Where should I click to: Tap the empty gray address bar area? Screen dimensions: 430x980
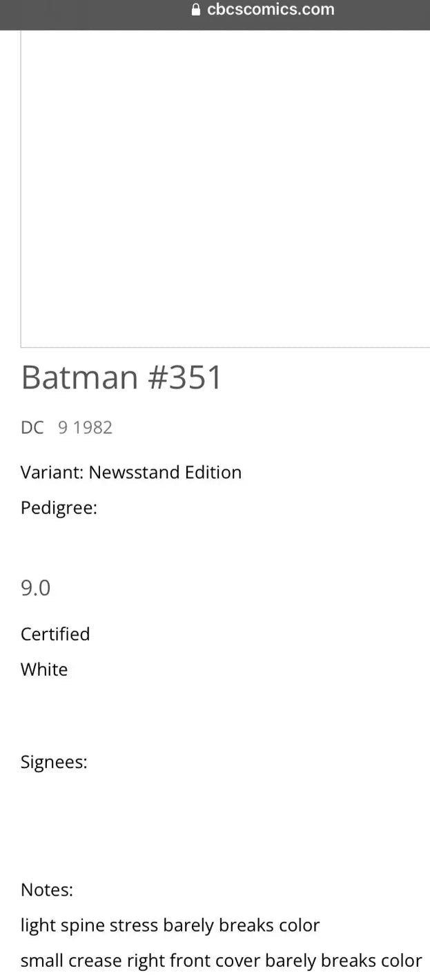pyautogui.click(x=83, y=14)
